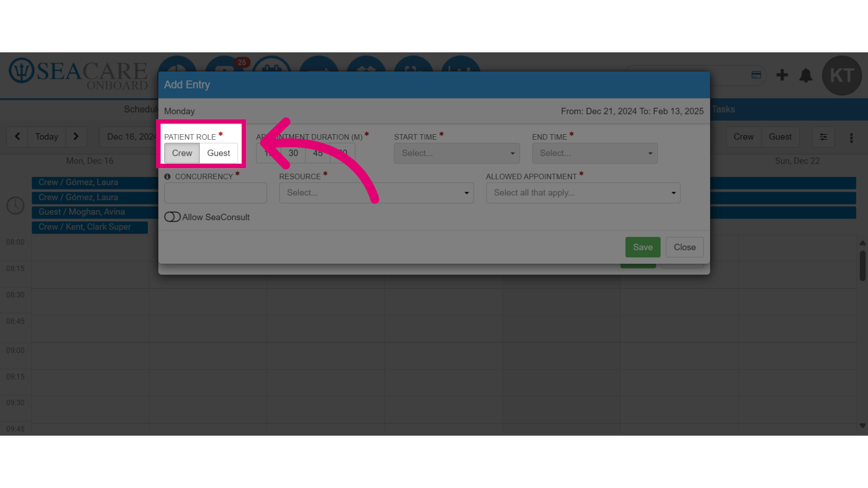This screenshot has width=868, height=488.
Task: Save the new entry
Action: coord(642,247)
